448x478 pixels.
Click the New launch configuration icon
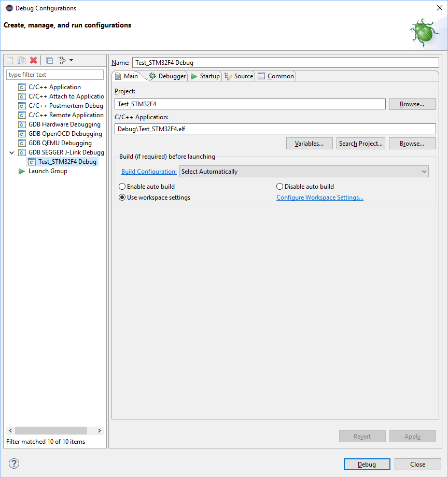[x=10, y=61]
